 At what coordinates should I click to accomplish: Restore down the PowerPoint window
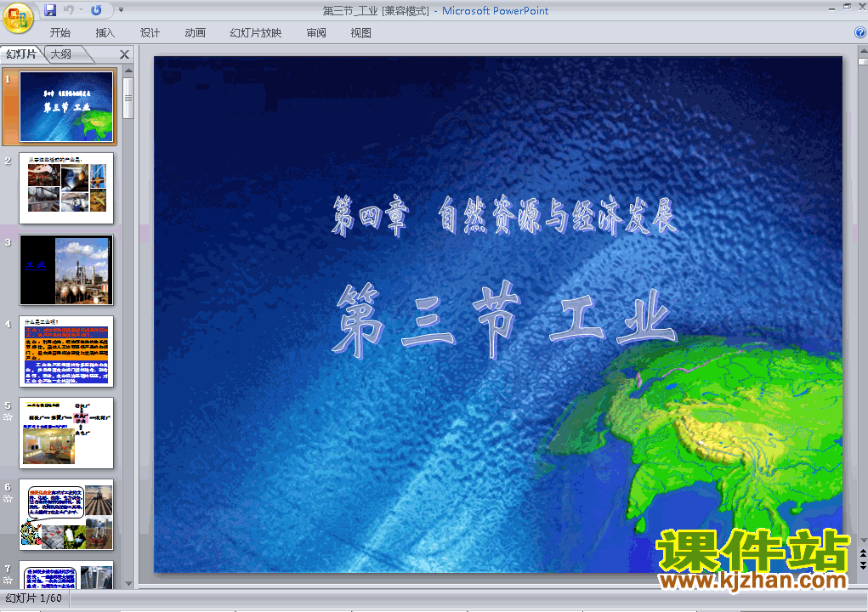[848, 7]
